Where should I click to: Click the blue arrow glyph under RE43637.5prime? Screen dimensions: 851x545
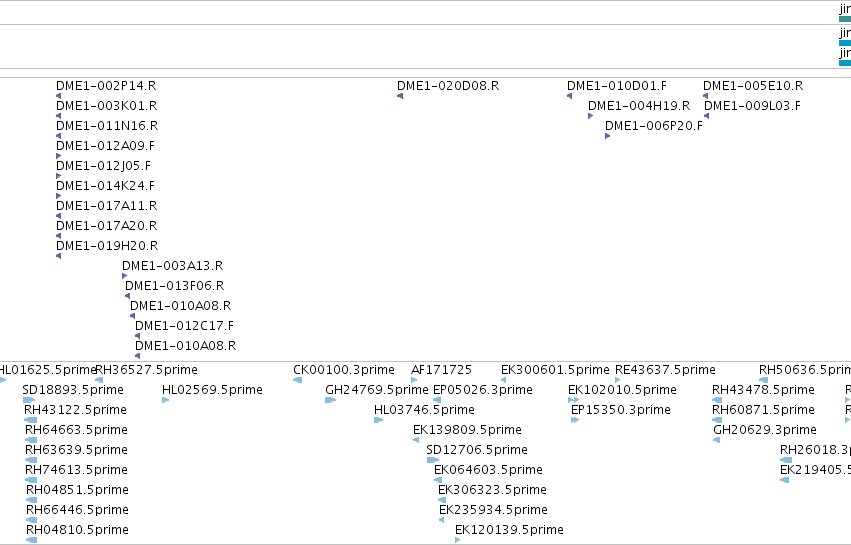618,380
